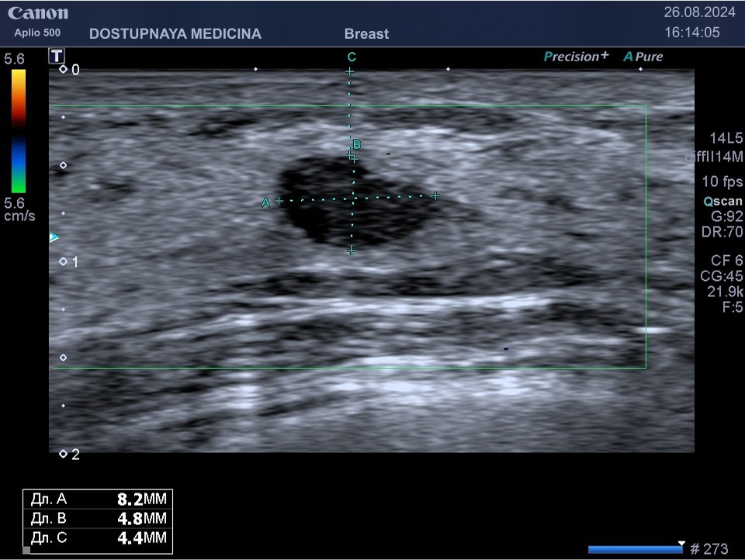Image resolution: width=745 pixels, height=560 pixels.
Task: Click the Precision+ imaging indicator
Action: 576,57
